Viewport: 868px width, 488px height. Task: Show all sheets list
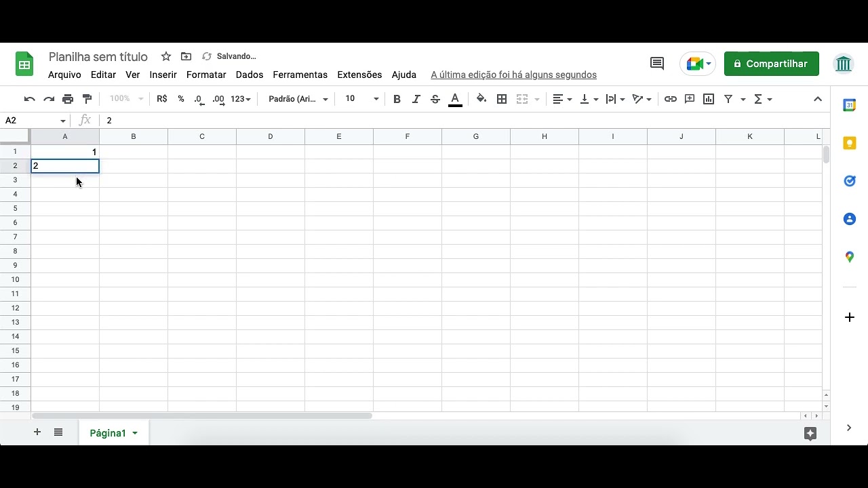58,432
